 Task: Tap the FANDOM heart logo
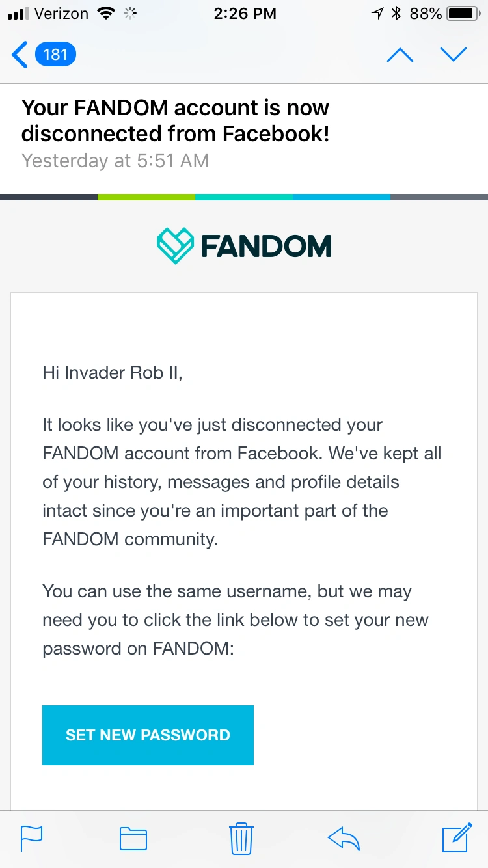(x=175, y=246)
